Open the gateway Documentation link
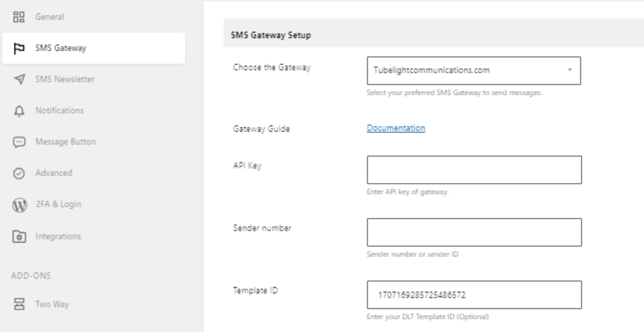Image resolution: width=644 pixels, height=332 pixels. [x=396, y=128]
